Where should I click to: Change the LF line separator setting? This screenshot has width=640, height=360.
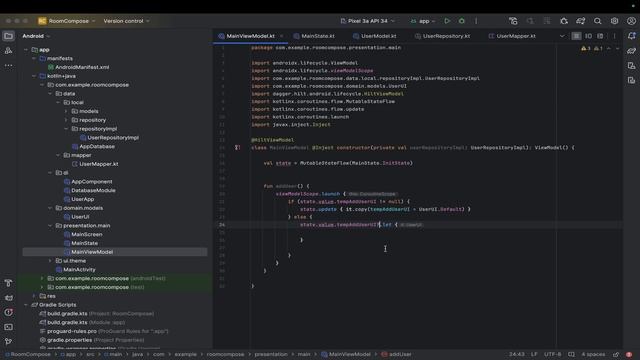534,354
